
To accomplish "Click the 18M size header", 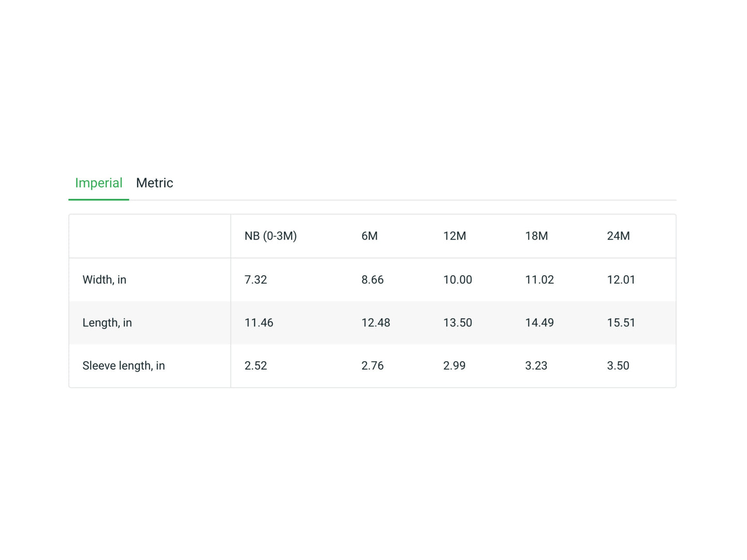I will tap(536, 236).
